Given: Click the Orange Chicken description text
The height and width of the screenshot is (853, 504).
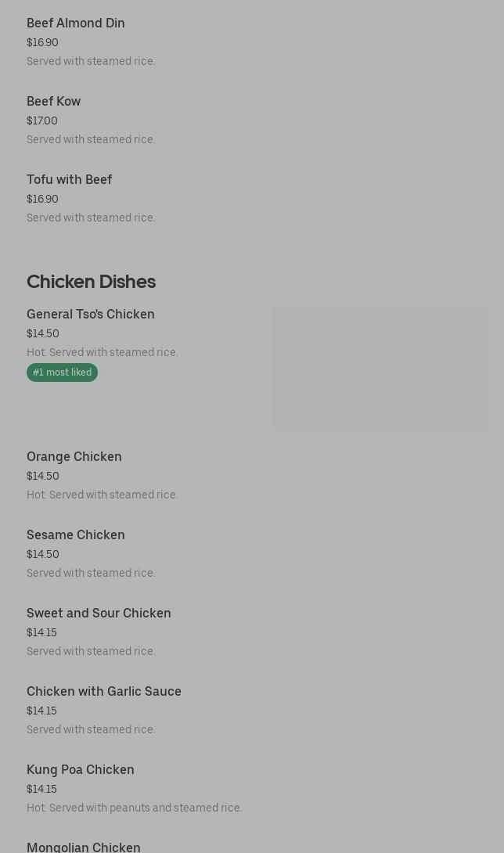Looking at the screenshot, I should 103,495.
